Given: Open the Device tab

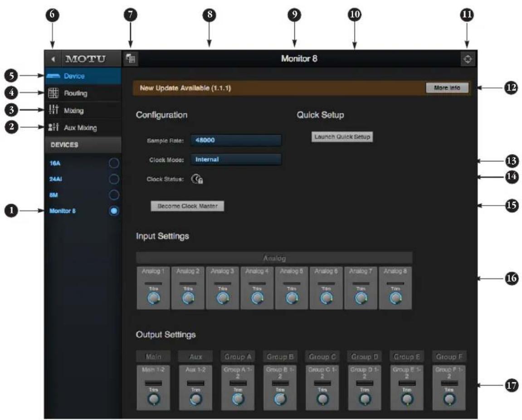Looking at the screenshot, I should (83, 76).
